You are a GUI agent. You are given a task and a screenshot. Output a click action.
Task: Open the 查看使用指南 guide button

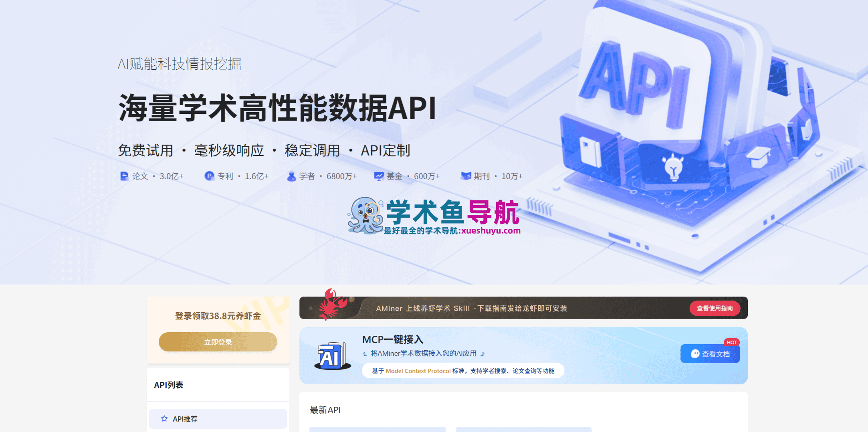[715, 308]
